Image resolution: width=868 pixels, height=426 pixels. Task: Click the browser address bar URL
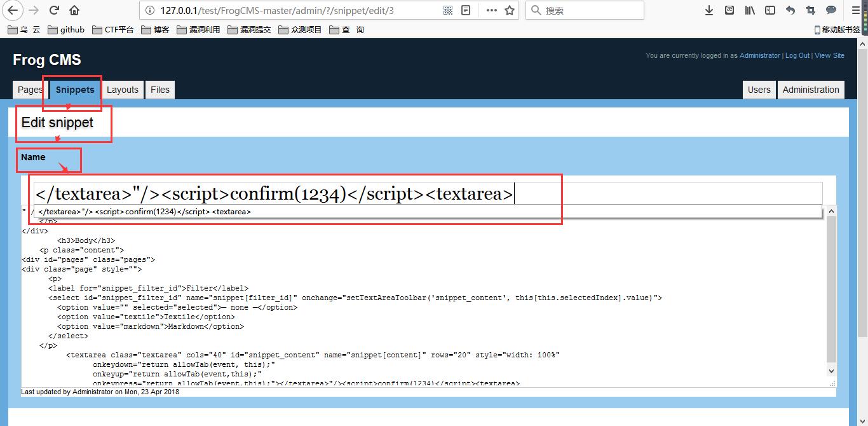coord(276,10)
